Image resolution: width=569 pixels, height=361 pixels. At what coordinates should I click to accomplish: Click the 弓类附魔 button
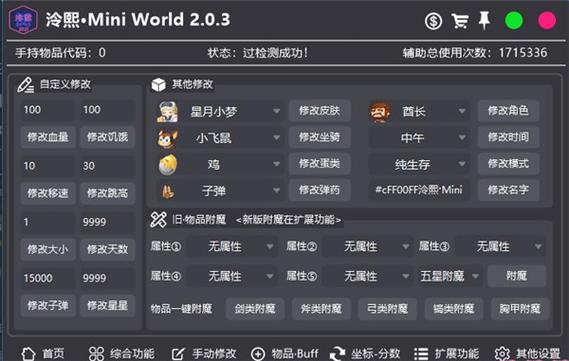[388, 309]
